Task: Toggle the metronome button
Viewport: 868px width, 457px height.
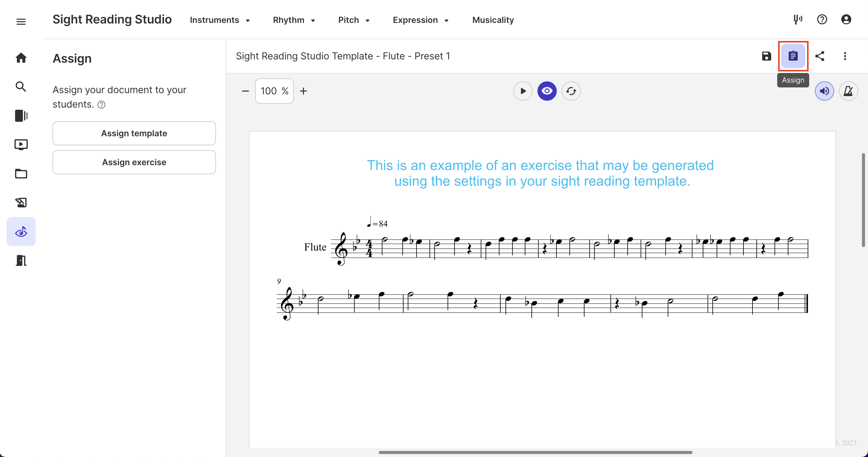Action: click(848, 91)
